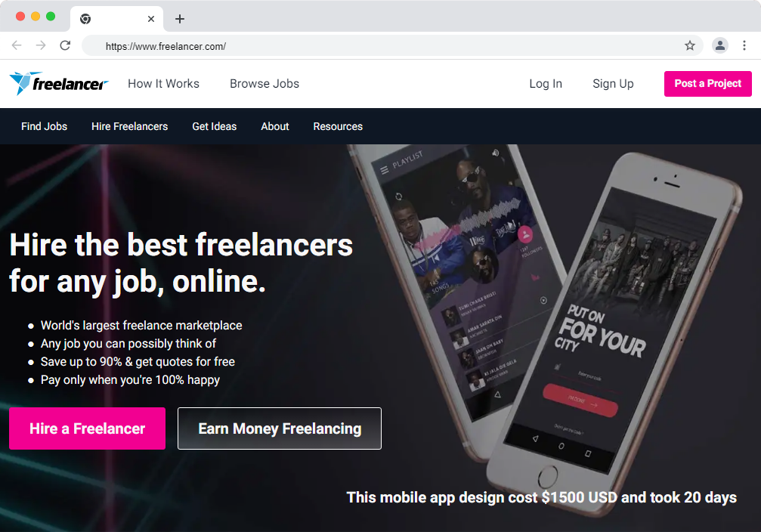Go to Browse Jobs
Image resolution: width=761 pixels, height=532 pixels.
(264, 83)
